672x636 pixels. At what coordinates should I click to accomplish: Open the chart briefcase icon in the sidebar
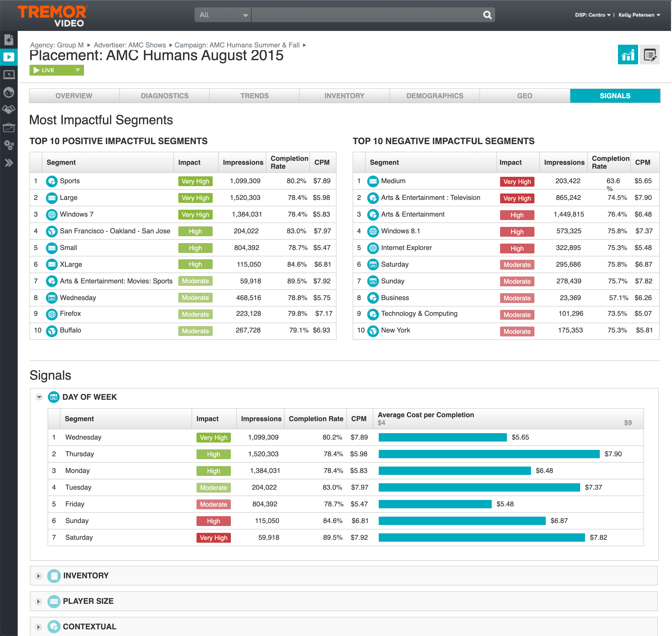[x=9, y=127]
